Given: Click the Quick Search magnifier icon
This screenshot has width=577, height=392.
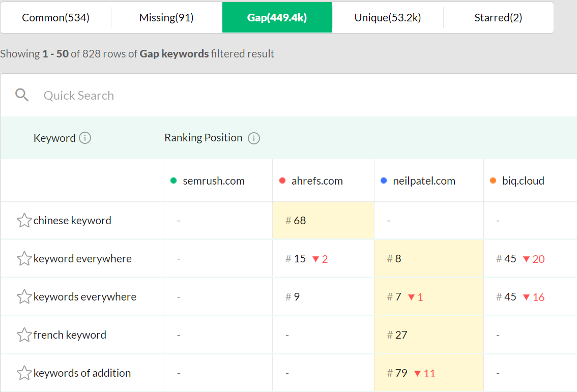Looking at the screenshot, I should point(22,95).
